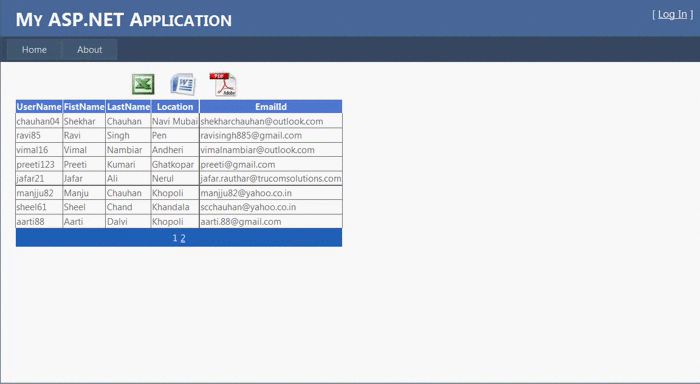The width and height of the screenshot is (700, 384).
Task: Click the FistName column header
Action: (x=84, y=107)
